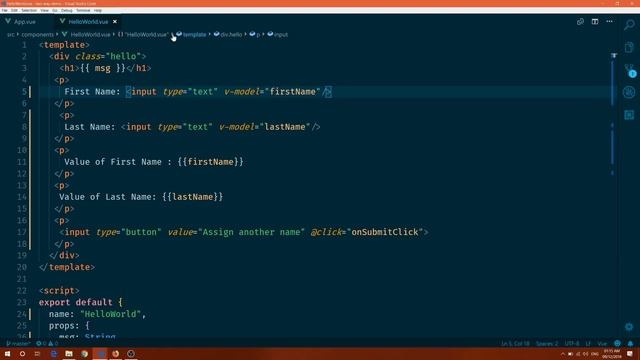The width and height of the screenshot is (640, 360).
Task: Click the clock in the system tray
Action: [x=611, y=353]
